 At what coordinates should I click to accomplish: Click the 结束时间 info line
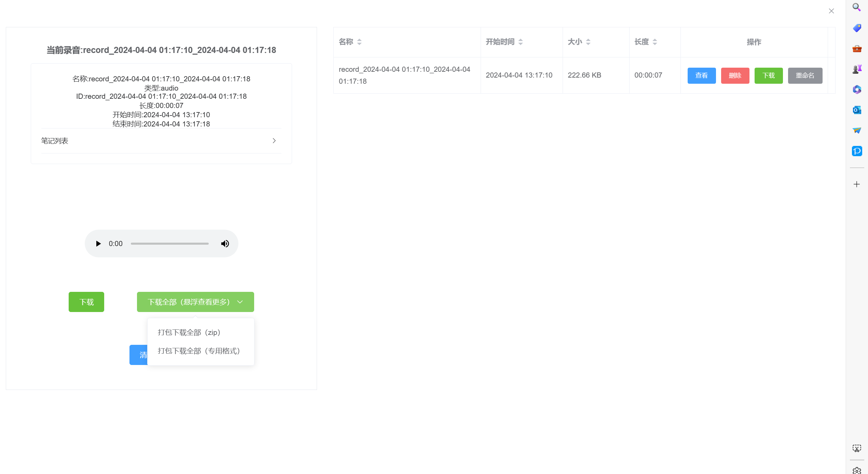pos(161,124)
